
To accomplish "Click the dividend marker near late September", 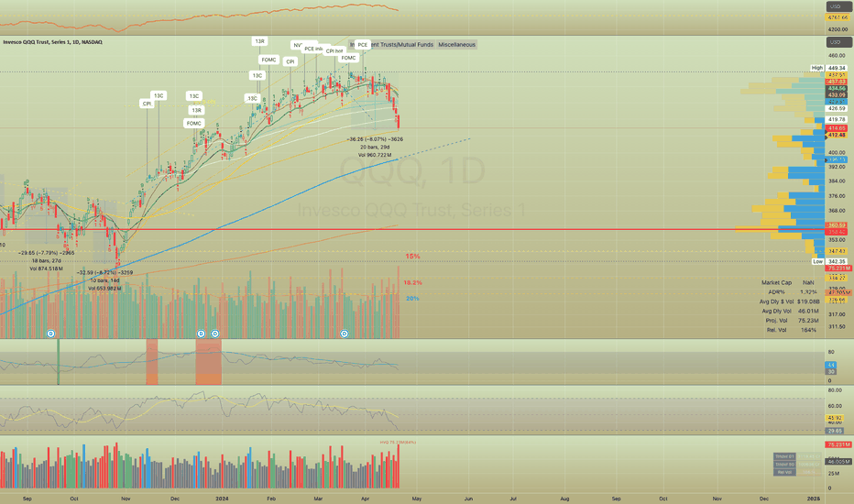I will pyautogui.click(x=50, y=334).
